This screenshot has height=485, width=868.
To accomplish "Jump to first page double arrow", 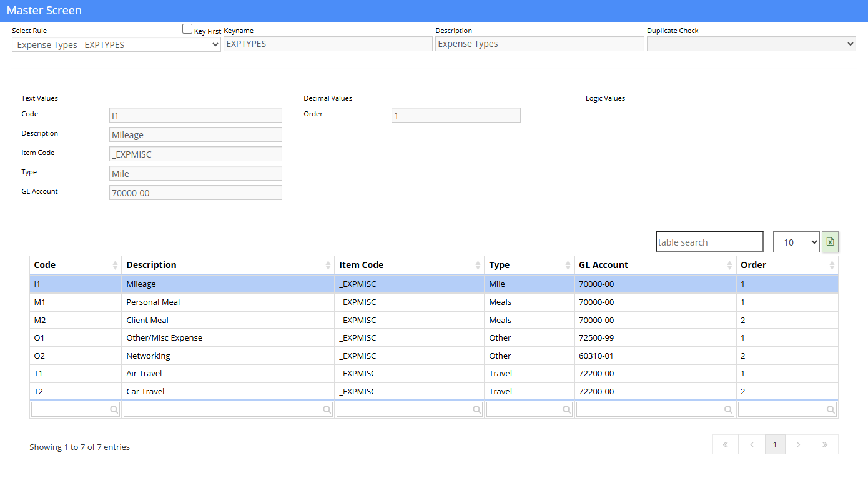I will click(725, 444).
